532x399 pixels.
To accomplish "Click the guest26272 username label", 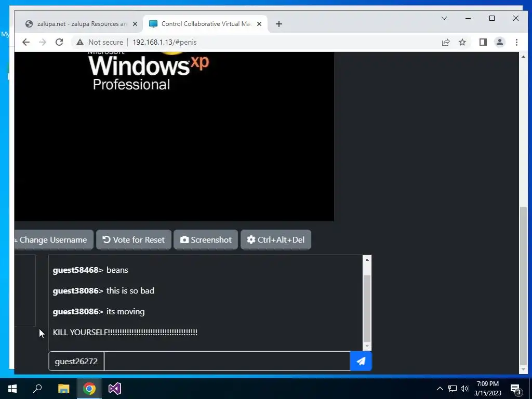I will pos(76,361).
